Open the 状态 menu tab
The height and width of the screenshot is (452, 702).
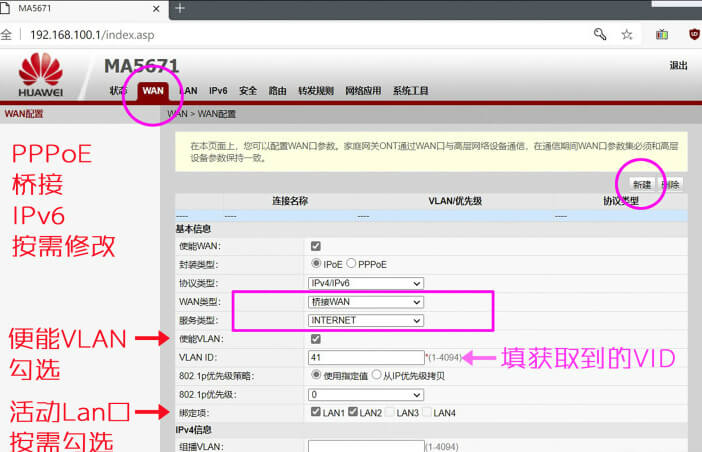click(x=118, y=91)
